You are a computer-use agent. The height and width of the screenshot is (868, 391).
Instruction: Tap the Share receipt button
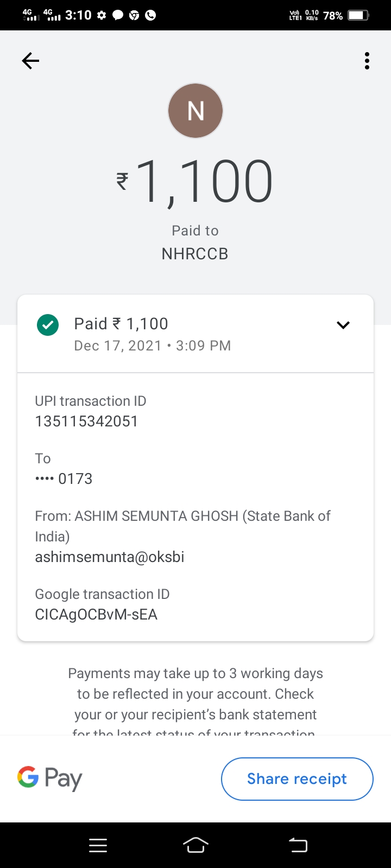point(297,779)
